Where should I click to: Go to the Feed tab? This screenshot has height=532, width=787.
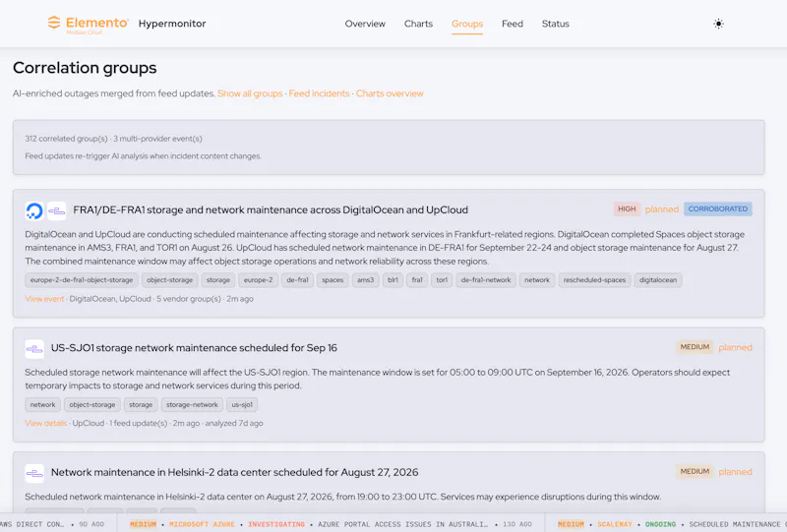click(x=512, y=24)
